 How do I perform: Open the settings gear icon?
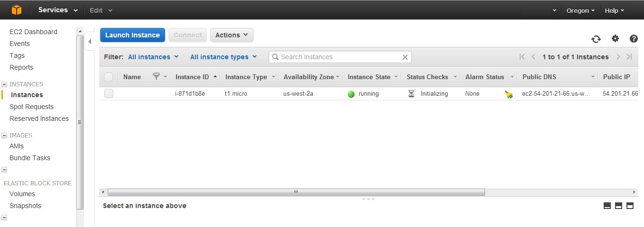click(x=615, y=38)
